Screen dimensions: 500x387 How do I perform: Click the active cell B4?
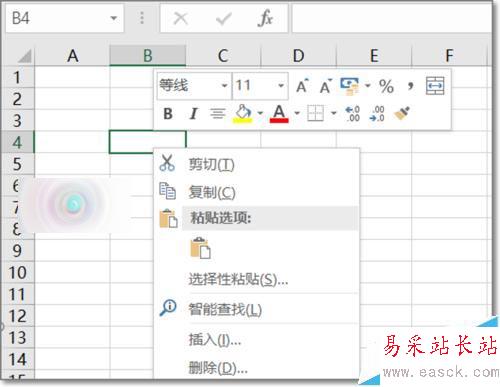pos(148,142)
